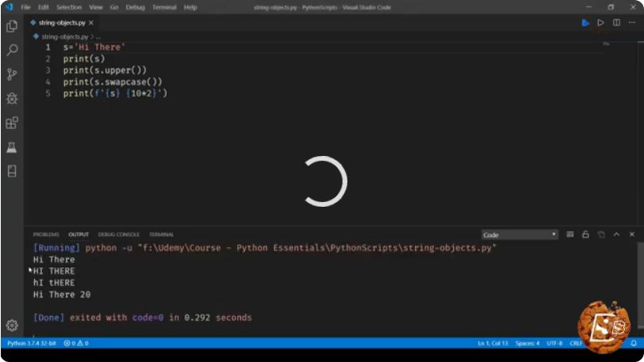This screenshot has height=362, width=644.
Task: Open the Extensions view
Action: point(12,123)
